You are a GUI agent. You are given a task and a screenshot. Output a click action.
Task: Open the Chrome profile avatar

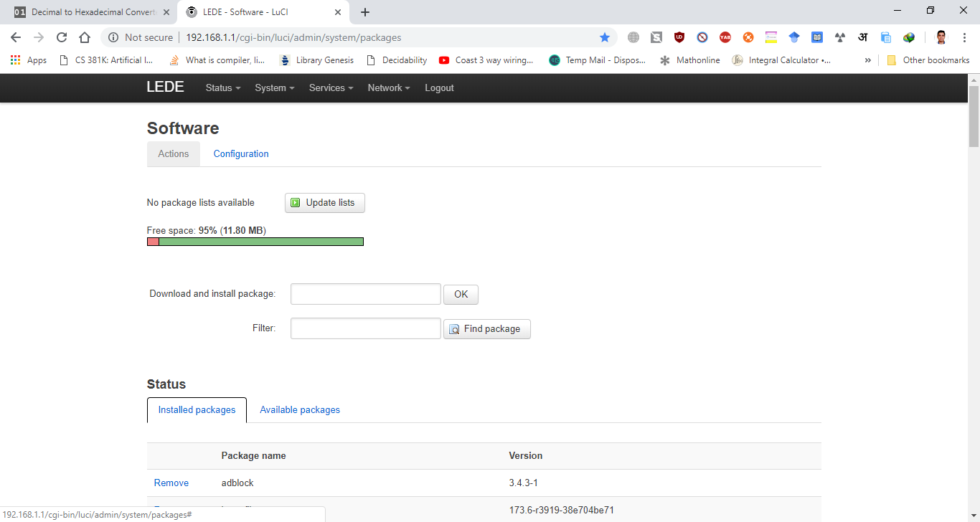point(941,37)
